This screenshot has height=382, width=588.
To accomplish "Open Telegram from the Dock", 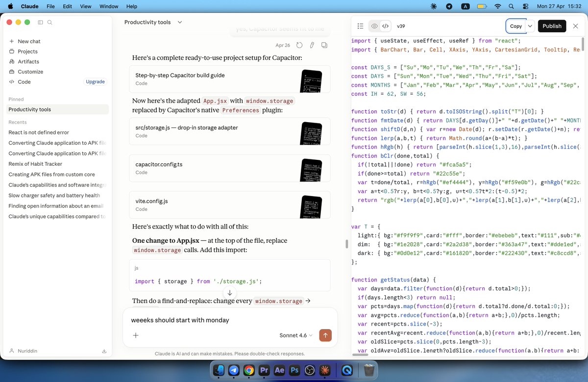I will point(234,371).
